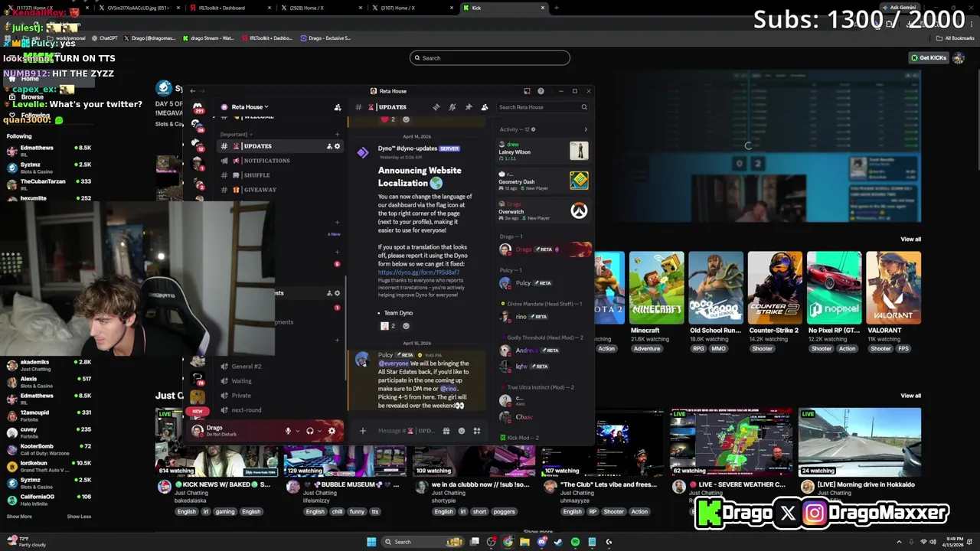Collapse the Important channel category

[235, 135]
